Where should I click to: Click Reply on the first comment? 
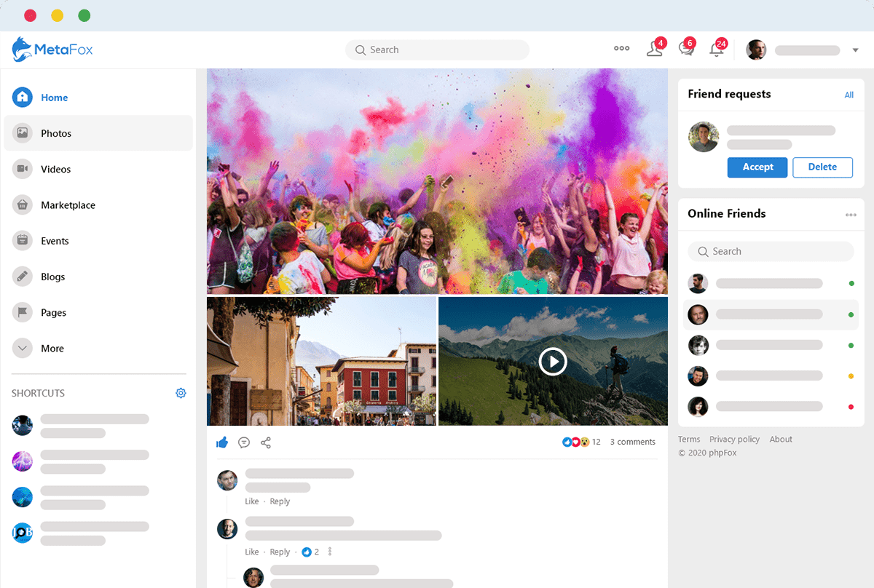click(280, 501)
